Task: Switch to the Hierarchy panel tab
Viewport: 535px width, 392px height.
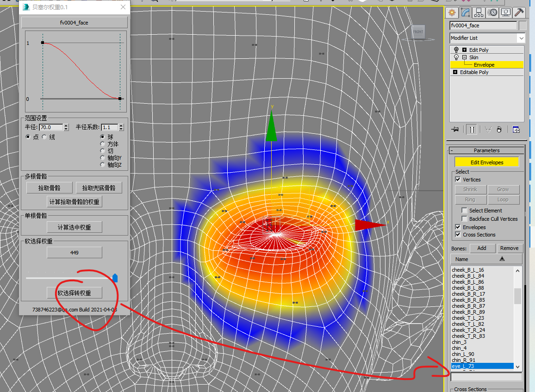Action: [x=479, y=12]
